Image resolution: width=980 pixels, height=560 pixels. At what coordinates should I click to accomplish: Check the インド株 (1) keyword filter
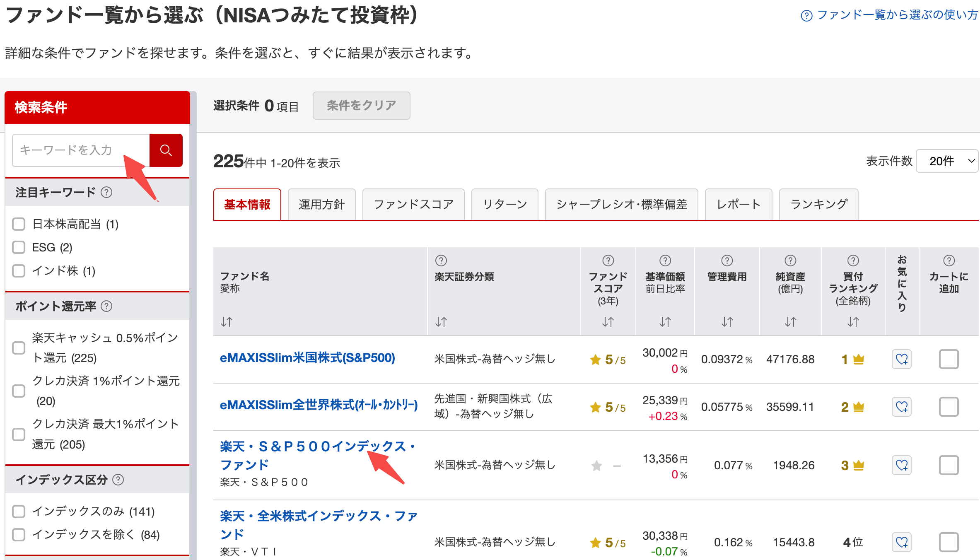(19, 271)
